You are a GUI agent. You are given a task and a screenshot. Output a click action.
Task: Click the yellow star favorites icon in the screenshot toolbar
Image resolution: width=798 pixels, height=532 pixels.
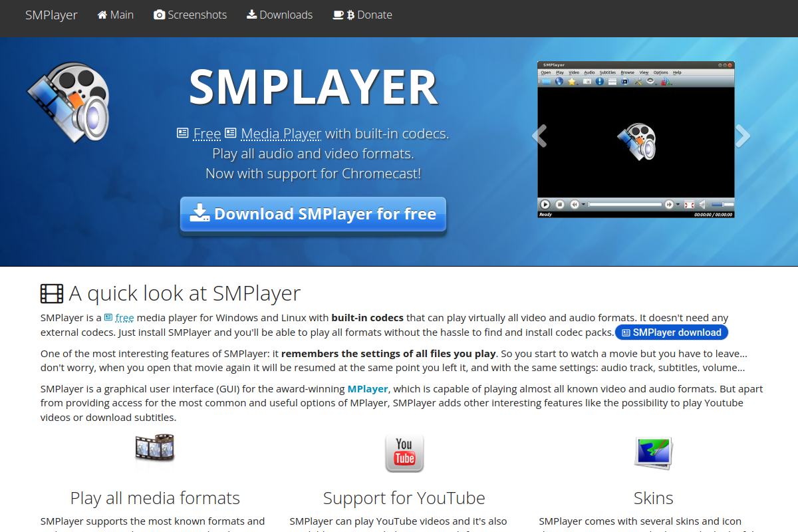572,82
